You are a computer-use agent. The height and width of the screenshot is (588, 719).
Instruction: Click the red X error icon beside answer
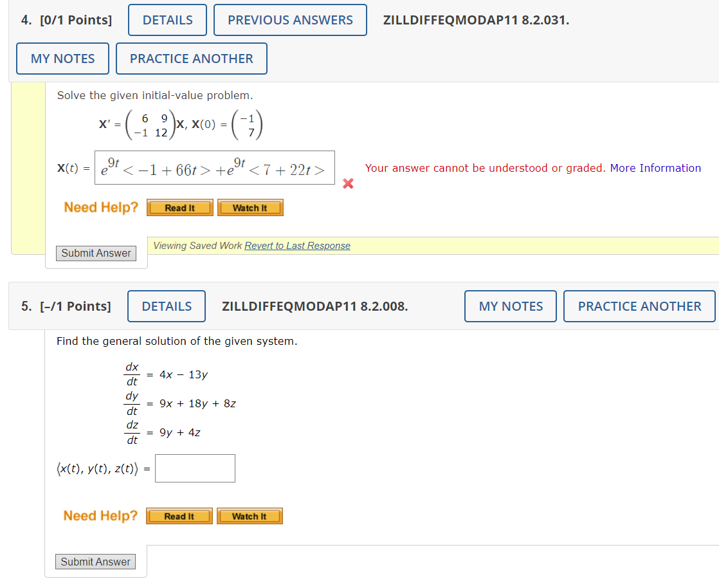tap(348, 183)
